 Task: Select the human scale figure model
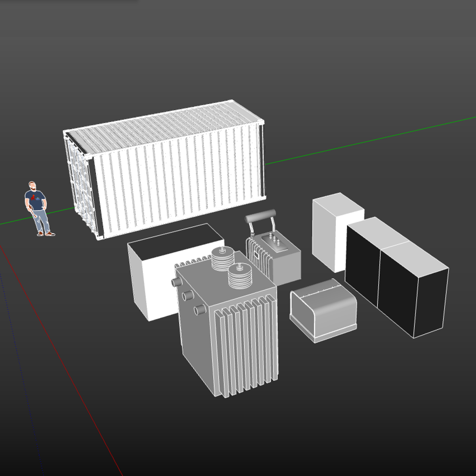pyautogui.click(x=39, y=208)
